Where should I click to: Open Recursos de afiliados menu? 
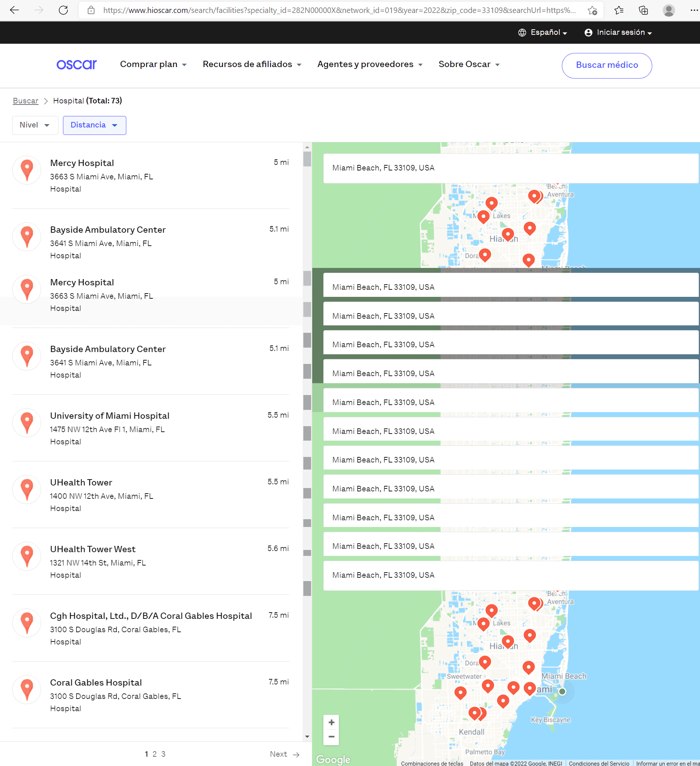tap(252, 64)
